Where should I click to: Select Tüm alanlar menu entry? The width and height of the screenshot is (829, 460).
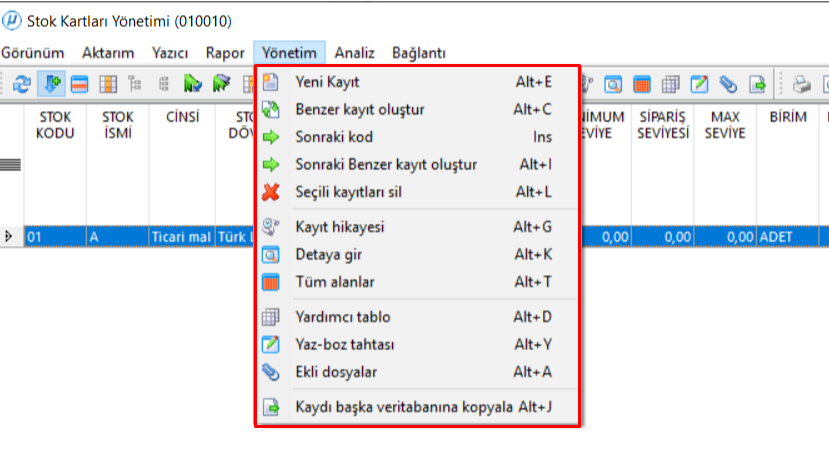coord(417,282)
